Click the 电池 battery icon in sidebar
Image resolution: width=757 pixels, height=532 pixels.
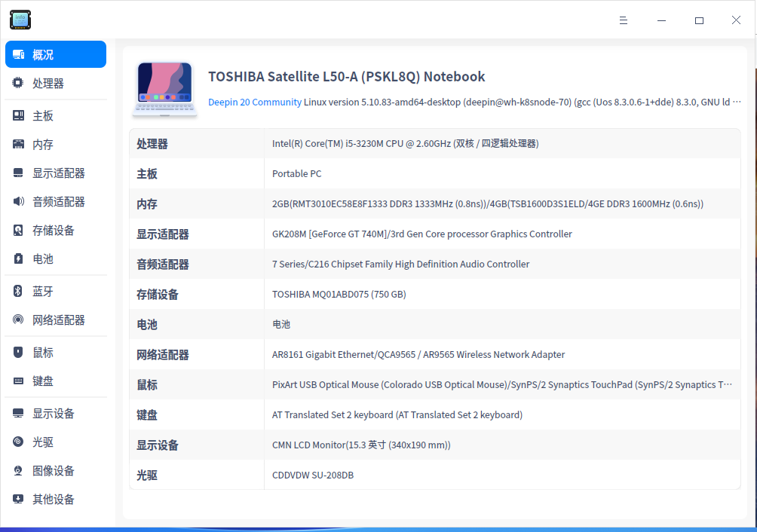pos(18,258)
